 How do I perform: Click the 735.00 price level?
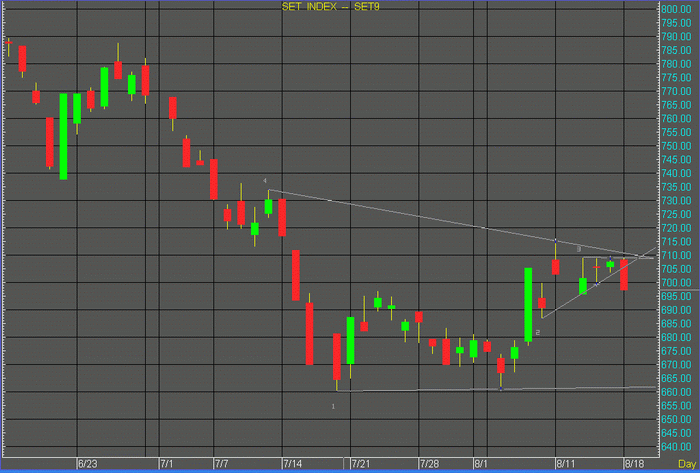[x=676, y=187]
